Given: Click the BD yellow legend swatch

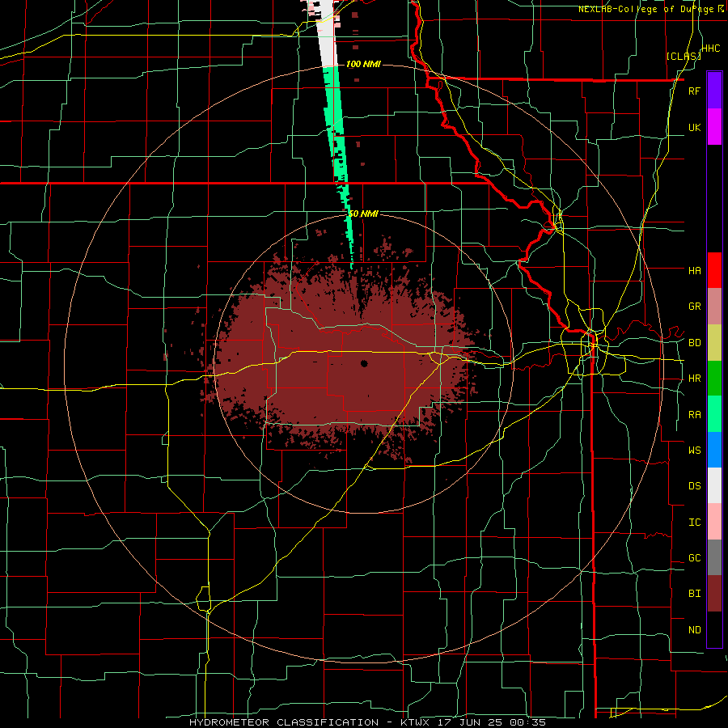Looking at the screenshot, I should coord(714,343).
